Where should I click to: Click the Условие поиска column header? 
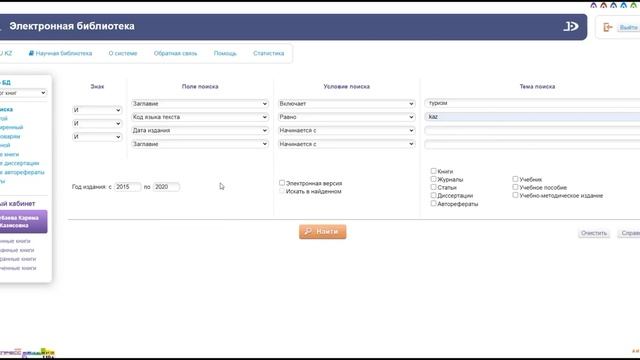coord(347,87)
